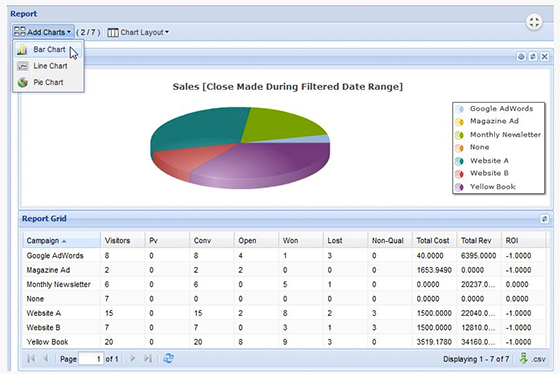
Task: Jump to the last page arrow
Action: tap(148, 358)
